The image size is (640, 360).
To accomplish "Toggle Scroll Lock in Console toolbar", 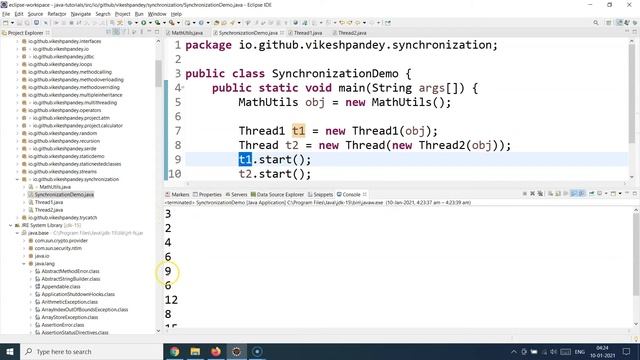I will click(558, 193).
